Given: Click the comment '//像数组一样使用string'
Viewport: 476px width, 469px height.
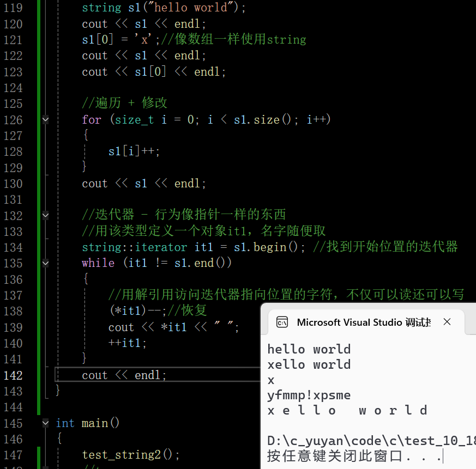Looking at the screenshot, I should (233, 39).
